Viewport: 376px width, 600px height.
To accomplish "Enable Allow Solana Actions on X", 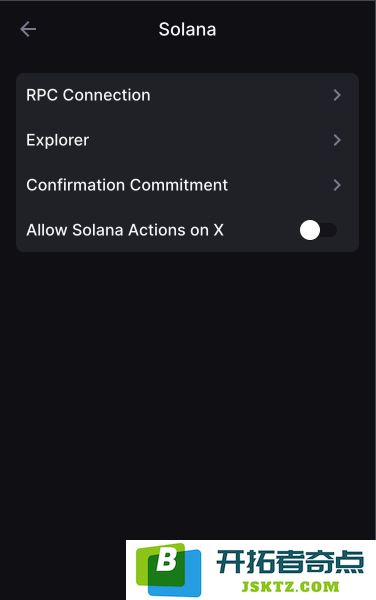I will (318, 230).
